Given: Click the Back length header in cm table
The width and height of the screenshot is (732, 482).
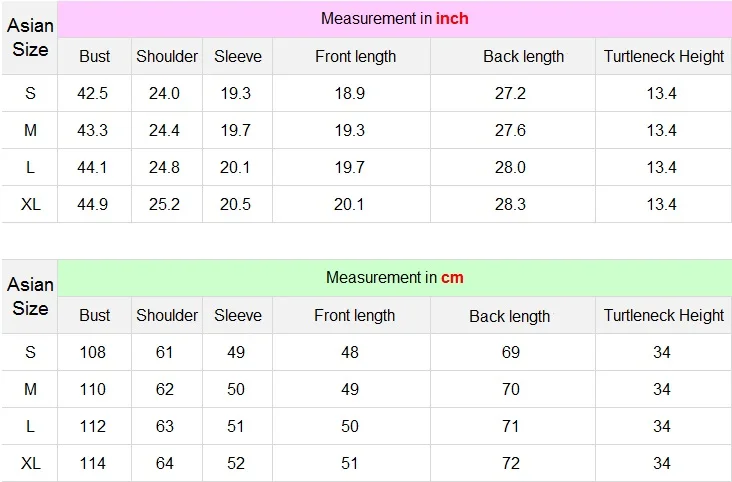Looking at the screenshot, I should point(509,316).
